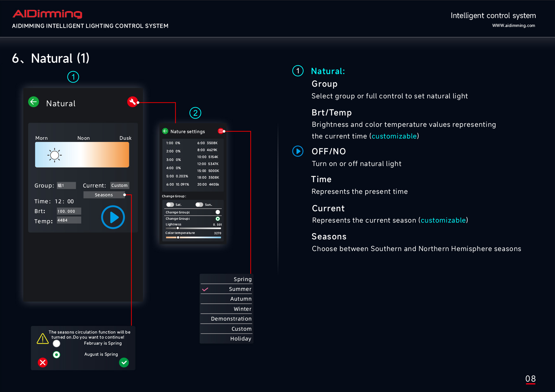Open the Current season Custom dropdown
The width and height of the screenshot is (555, 392).
point(120,186)
